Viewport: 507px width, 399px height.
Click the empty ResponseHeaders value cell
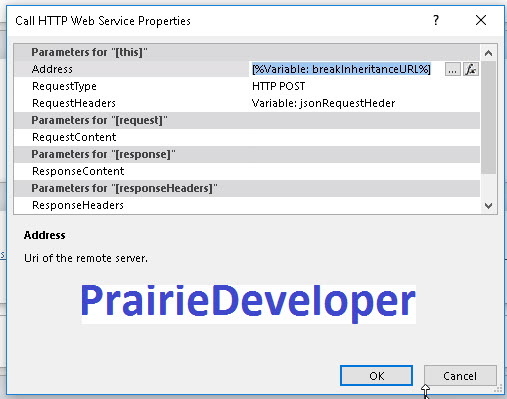[x=364, y=205]
